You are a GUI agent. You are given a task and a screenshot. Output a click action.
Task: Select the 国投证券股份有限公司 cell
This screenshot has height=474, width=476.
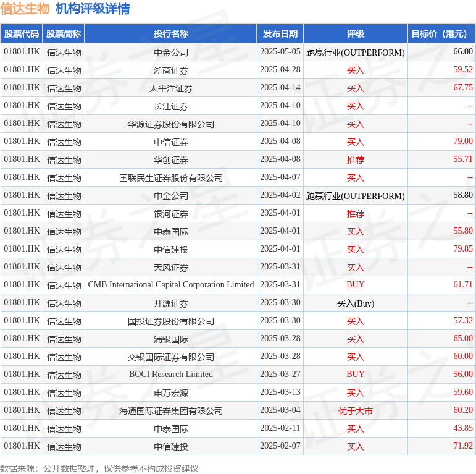pos(171,321)
